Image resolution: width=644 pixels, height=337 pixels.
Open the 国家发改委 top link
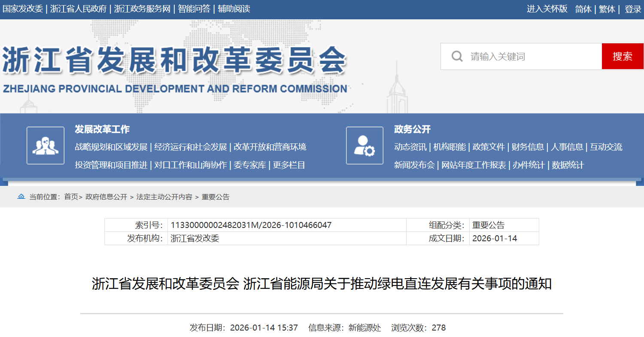(22, 9)
